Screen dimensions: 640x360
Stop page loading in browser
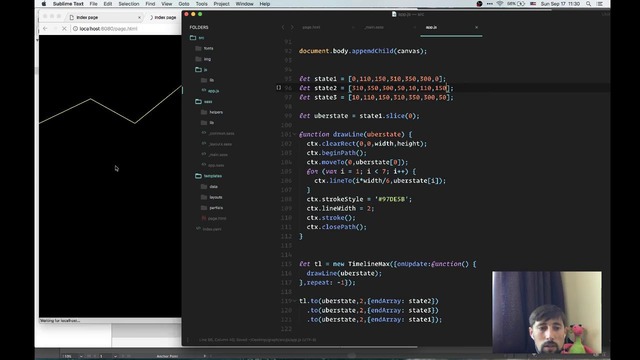[64, 29]
